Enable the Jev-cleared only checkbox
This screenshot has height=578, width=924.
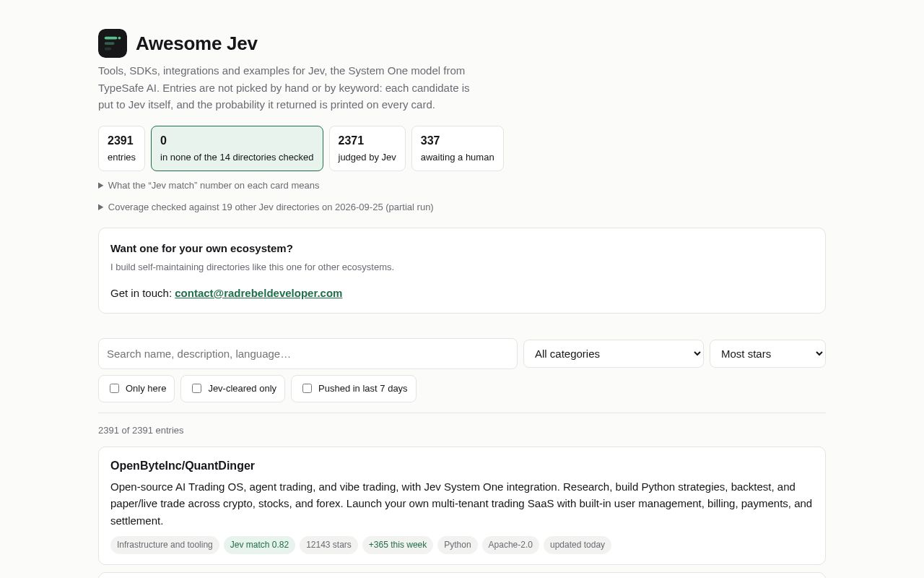click(x=196, y=389)
